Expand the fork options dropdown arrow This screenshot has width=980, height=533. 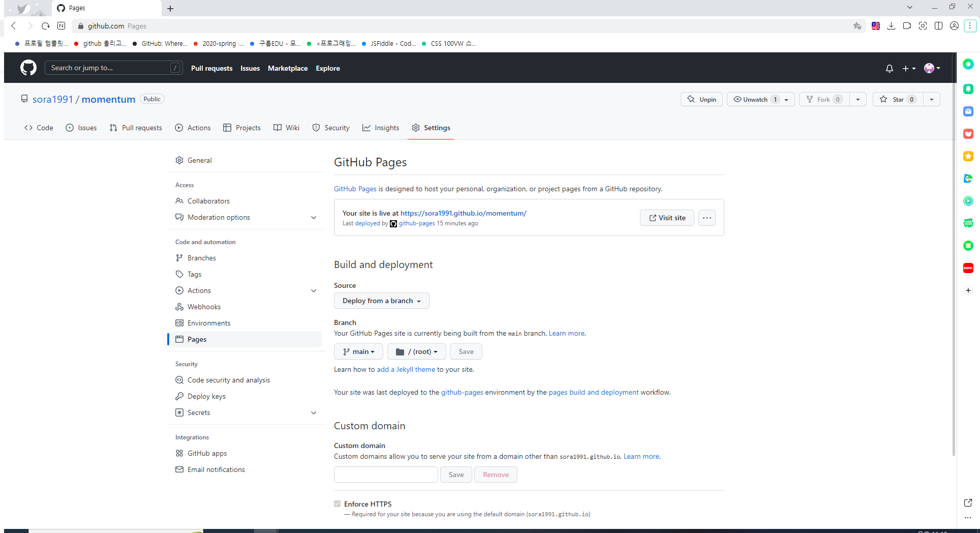coord(858,99)
